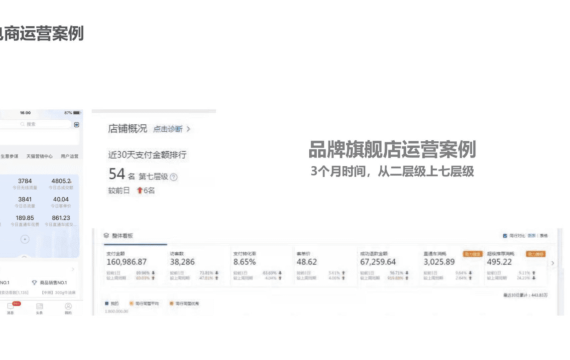This screenshot has width=570, height=360.
Task: Expand the gray chevron above 商品销售NO.1
Action: point(73,269)
